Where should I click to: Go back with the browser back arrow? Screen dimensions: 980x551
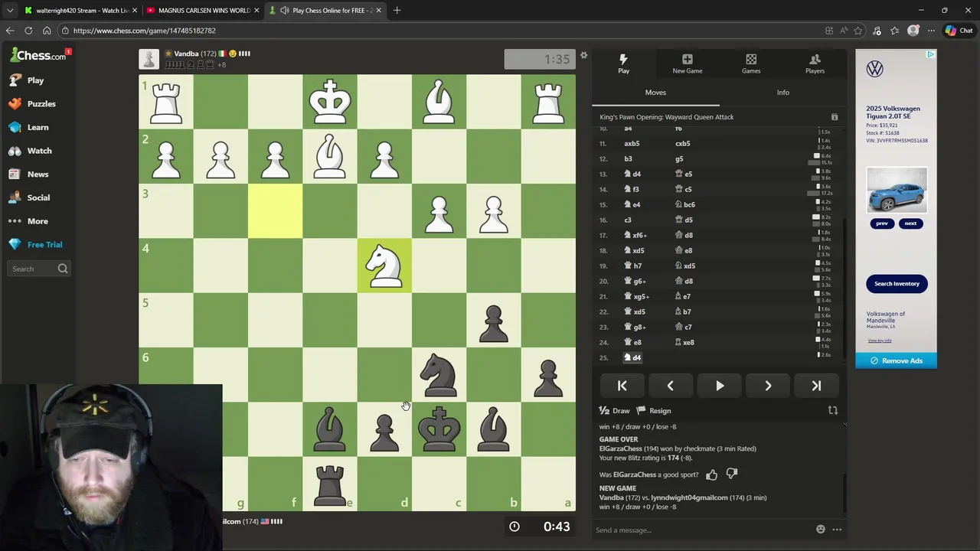10,31
